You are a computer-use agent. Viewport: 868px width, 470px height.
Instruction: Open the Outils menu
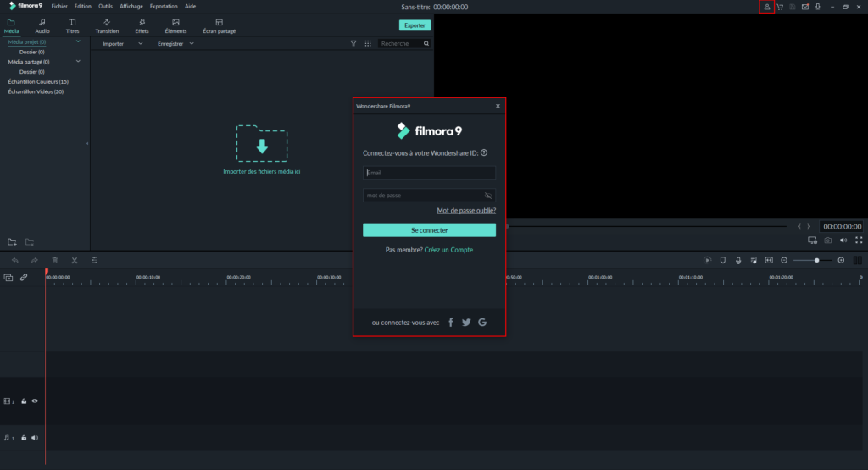point(105,7)
